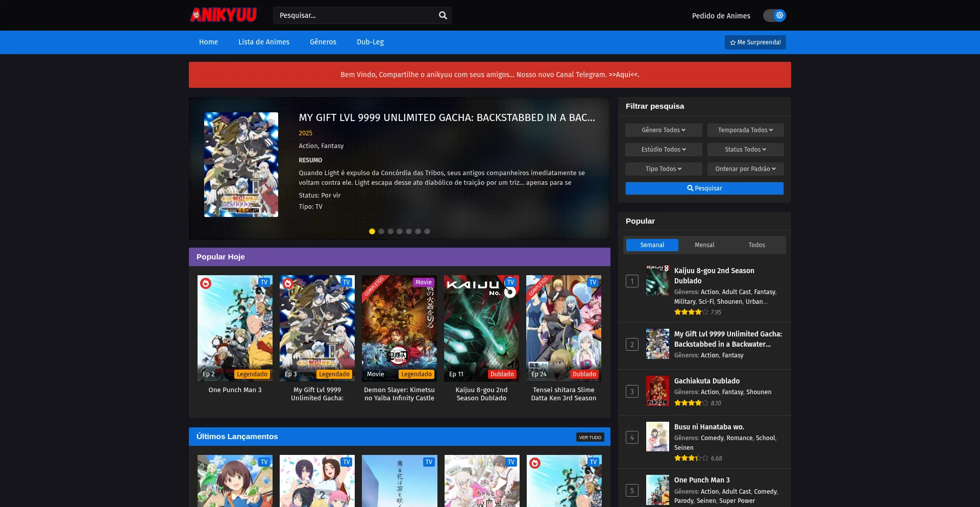
Task: Open Lista de Animes menu item
Action: tap(264, 42)
